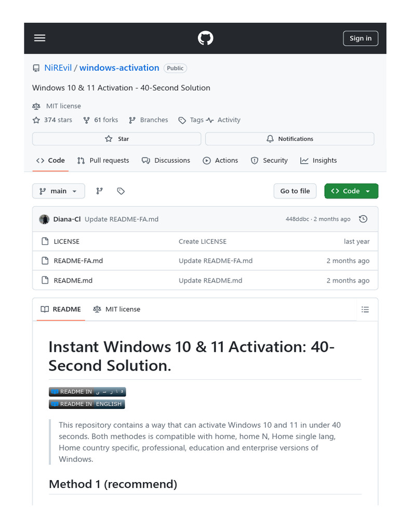
Task: Open README outline list icon
Action: (x=365, y=310)
